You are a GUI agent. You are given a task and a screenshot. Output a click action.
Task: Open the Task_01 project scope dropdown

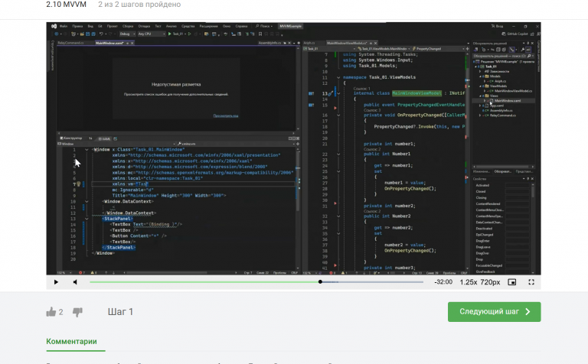(x=329, y=49)
